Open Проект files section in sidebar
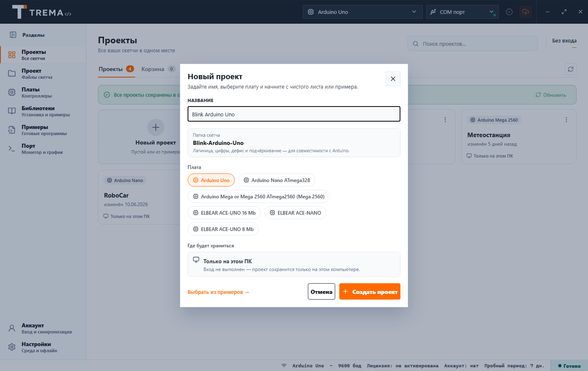The width and height of the screenshot is (588, 371). pos(43,73)
